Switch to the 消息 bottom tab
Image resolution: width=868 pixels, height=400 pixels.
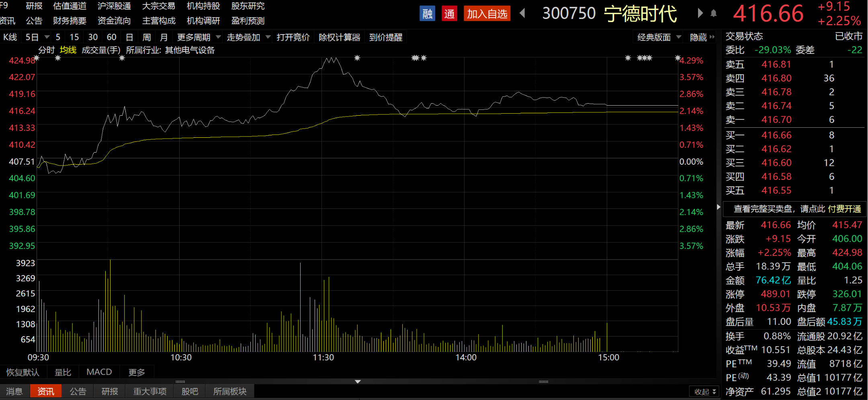14,391
